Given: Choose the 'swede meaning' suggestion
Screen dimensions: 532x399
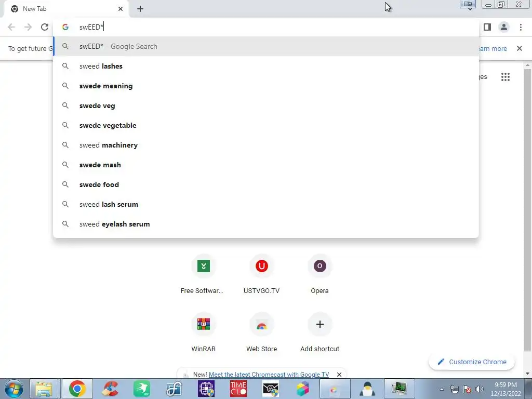Looking at the screenshot, I should coord(266,86).
